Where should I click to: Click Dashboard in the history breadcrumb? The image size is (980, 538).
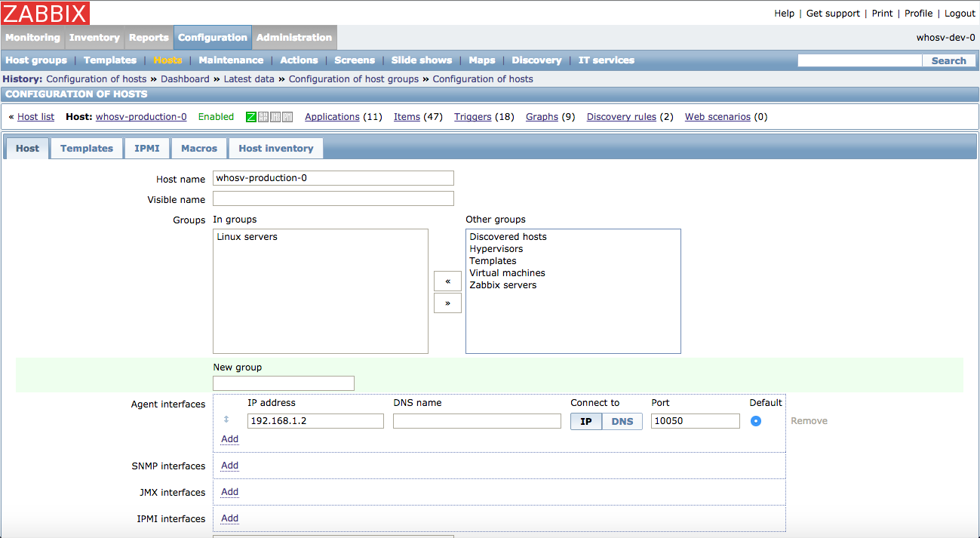(x=185, y=79)
